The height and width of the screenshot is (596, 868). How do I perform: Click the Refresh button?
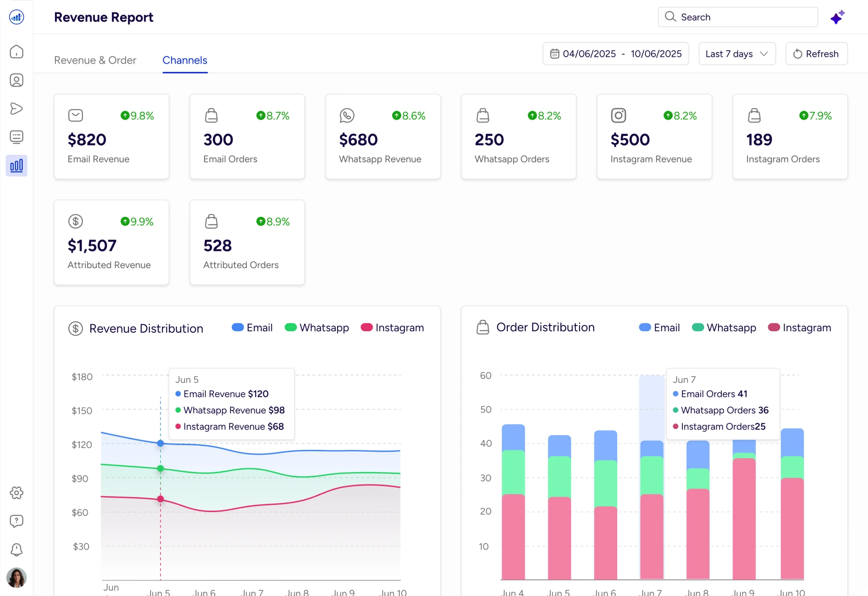pyautogui.click(x=816, y=54)
